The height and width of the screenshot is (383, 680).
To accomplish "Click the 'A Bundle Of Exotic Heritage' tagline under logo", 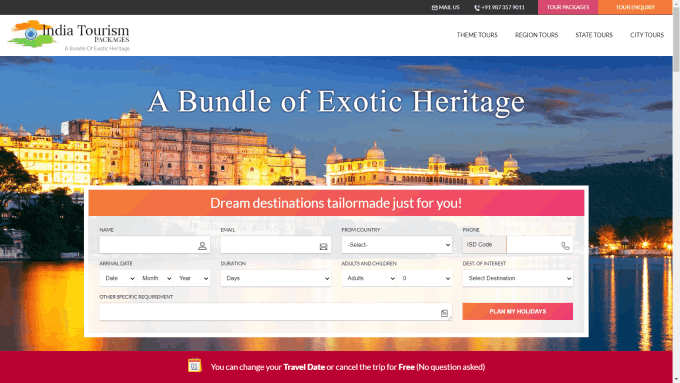I will (x=97, y=49).
